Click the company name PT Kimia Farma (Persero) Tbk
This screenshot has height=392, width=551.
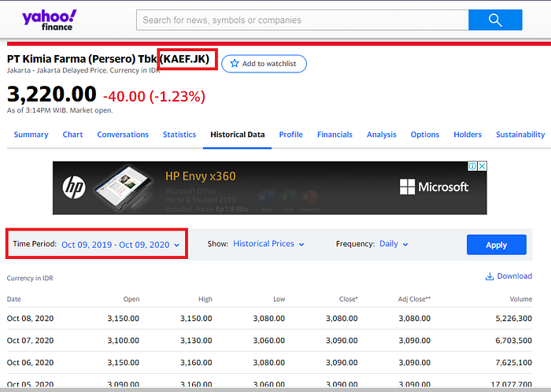[82, 59]
